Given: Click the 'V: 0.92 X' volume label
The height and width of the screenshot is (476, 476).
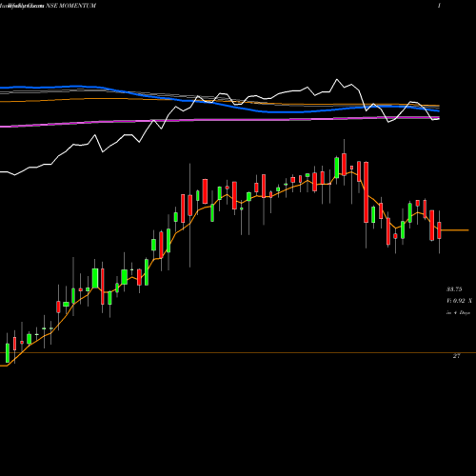Looking at the screenshot, I should click(x=459, y=301).
